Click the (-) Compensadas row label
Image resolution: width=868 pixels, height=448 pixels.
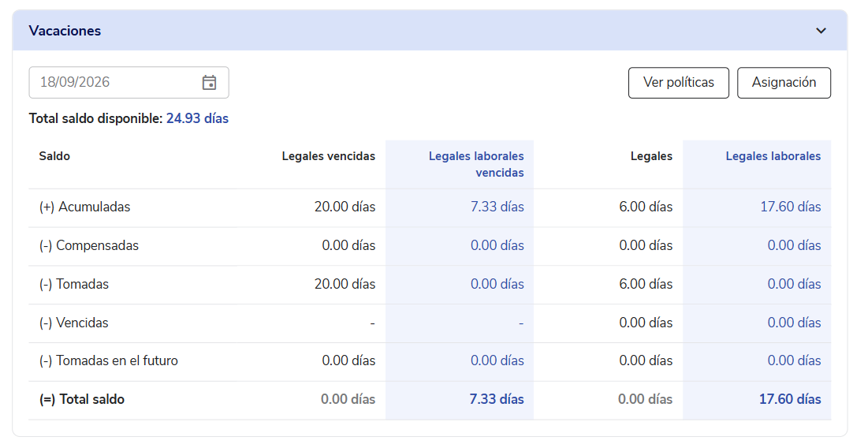tap(88, 245)
